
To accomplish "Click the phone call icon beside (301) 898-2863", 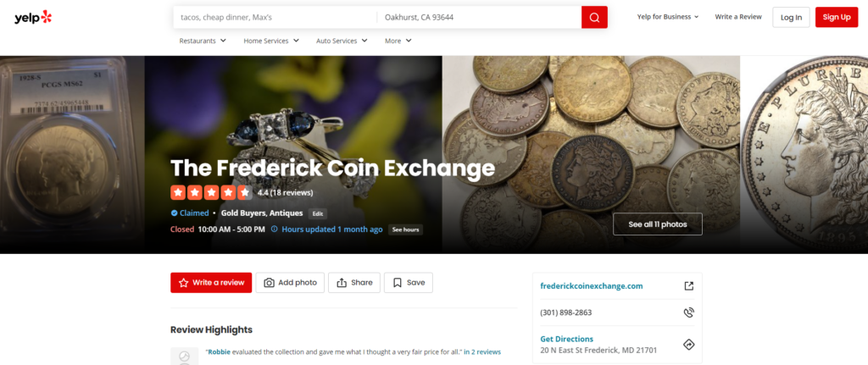I will coord(688,312).
